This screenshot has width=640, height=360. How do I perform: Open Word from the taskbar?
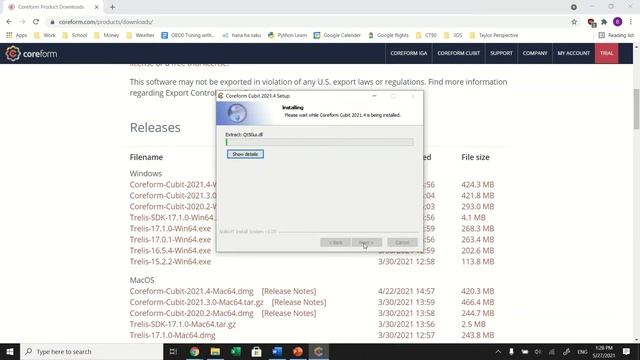coord(277,351)
